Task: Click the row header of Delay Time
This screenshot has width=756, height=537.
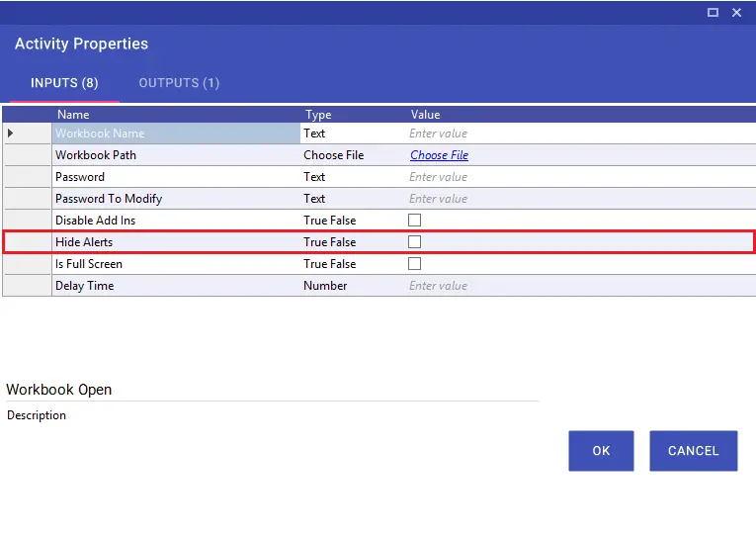Action: pyautogui.click(x=28, y=285)
